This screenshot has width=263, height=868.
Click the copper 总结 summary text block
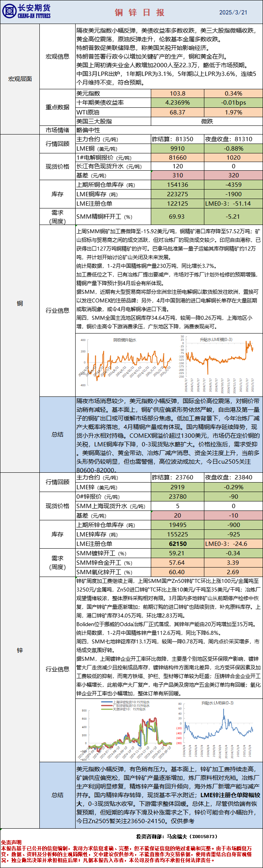coord(168,435)
